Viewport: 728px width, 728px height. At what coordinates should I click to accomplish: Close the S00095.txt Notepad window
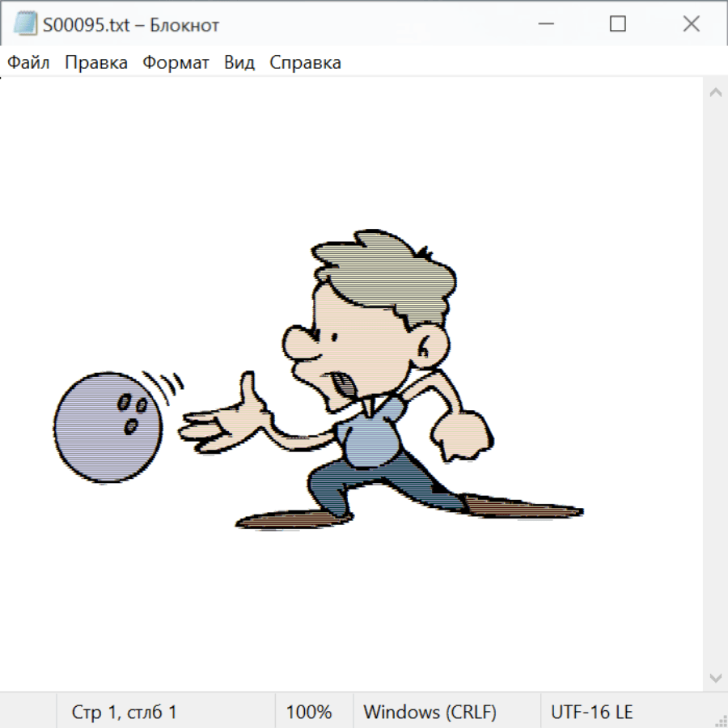pyautogui.click(x=691, y=24)
